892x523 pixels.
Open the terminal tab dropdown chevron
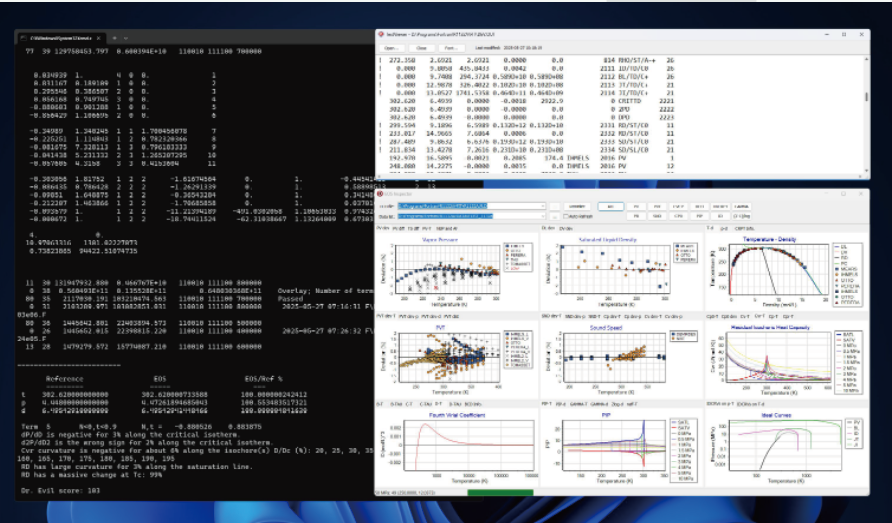pos(126,38)
